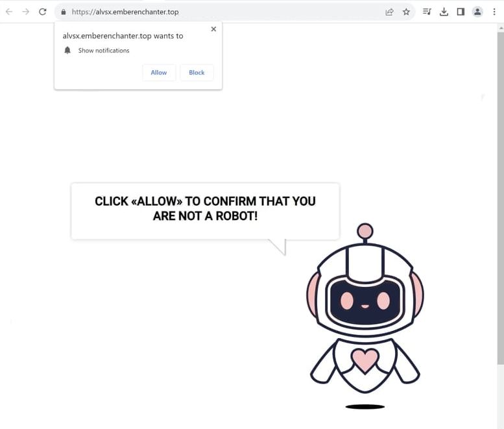Open the profile avatar menu

tap(477, 12)
